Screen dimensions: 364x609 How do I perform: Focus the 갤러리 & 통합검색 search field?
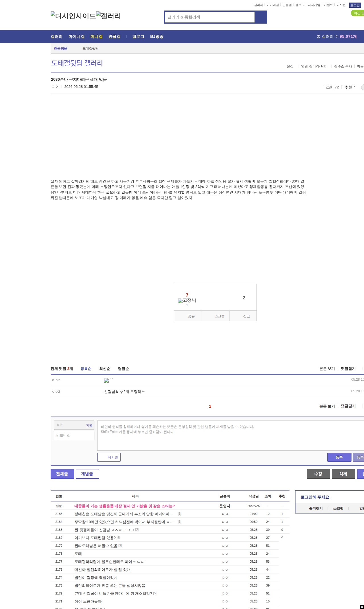(210, 17)
